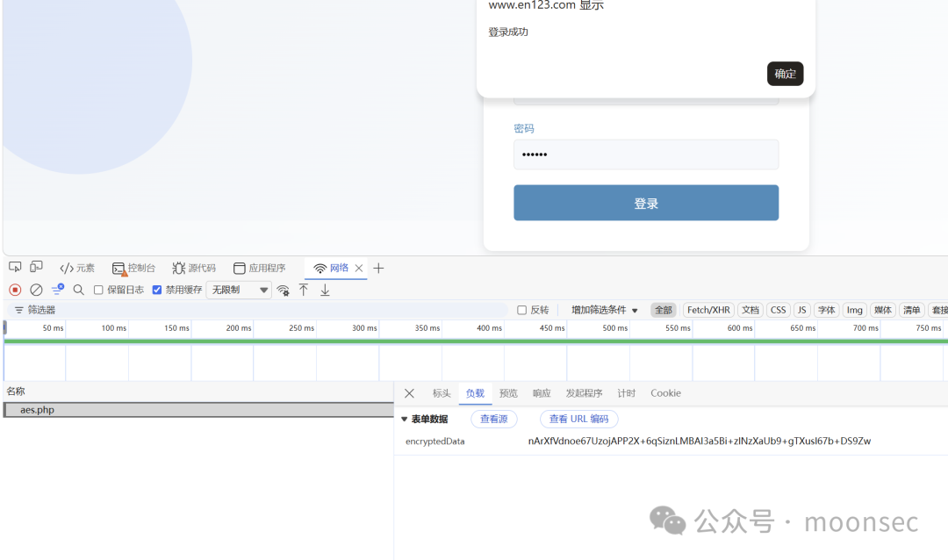This screenshot has width=948, height=560.
Task: Filter requests by 全部
Action: pyautogui.click(x=664, y=310)
